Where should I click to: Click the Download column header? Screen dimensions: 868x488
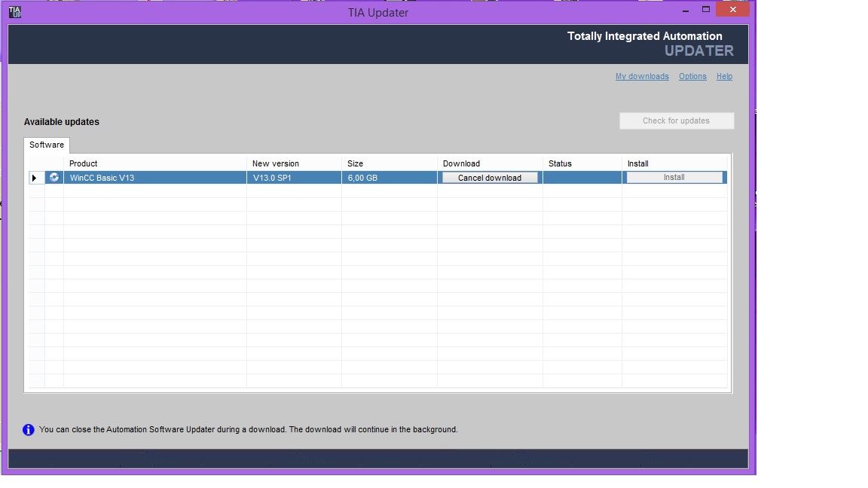(490, 163)
